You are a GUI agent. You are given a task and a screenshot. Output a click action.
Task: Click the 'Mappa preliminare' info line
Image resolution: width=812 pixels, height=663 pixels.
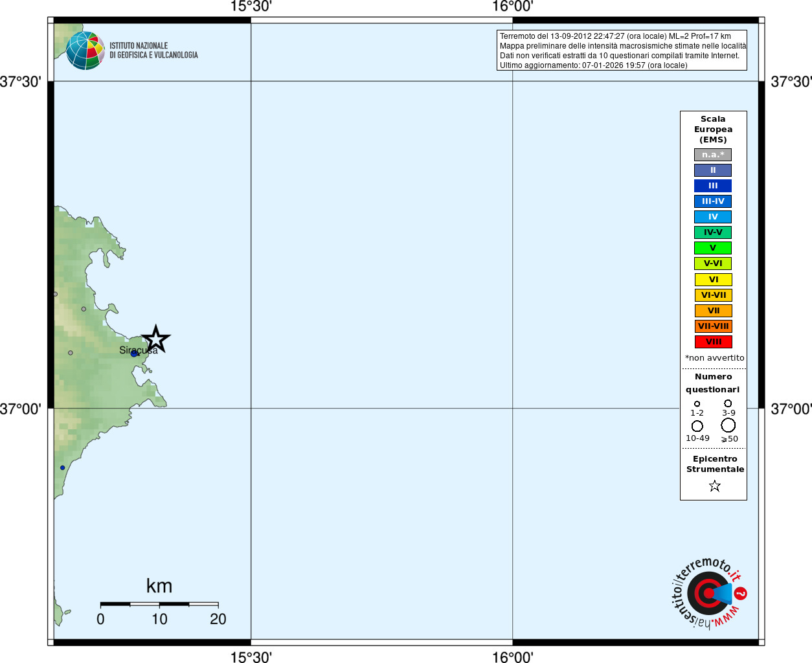[x=623, y=46]
